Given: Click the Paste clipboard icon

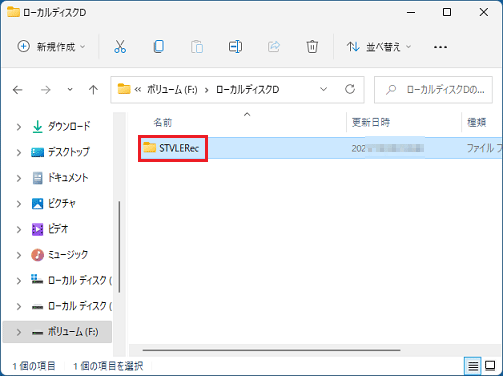Looking at the screenshot, I should (197, 47).
